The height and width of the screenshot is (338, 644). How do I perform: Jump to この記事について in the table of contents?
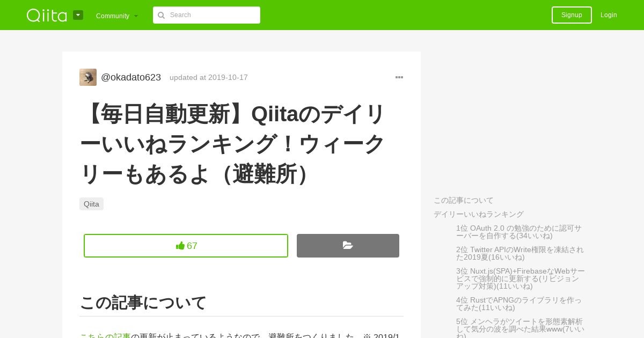(x=464, y=200)
